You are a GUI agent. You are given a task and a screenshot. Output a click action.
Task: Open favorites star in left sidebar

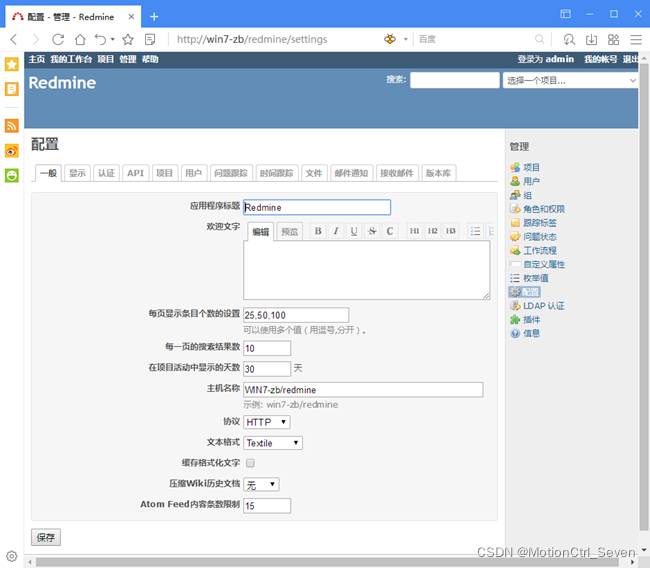12,64
